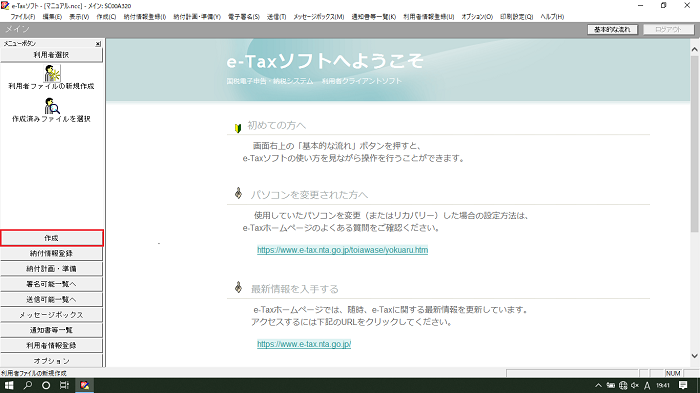Open the 表示(V) menu

(79, 17)
